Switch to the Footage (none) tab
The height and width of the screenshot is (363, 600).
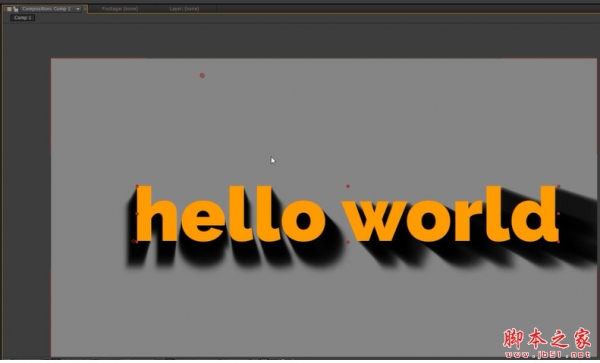[x=120, y=8]
